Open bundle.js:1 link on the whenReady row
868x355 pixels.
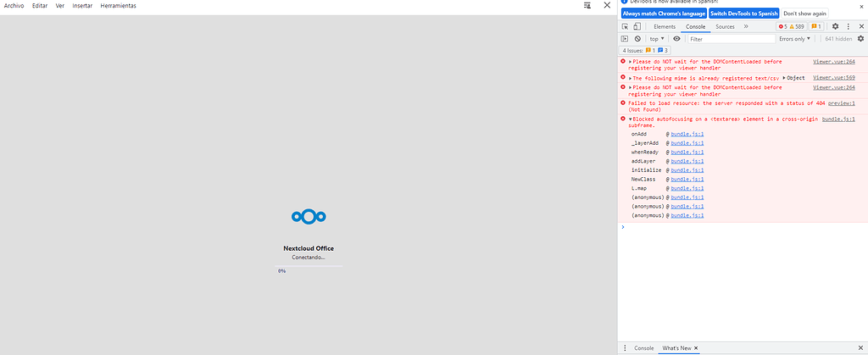click(x=687, y=152)
